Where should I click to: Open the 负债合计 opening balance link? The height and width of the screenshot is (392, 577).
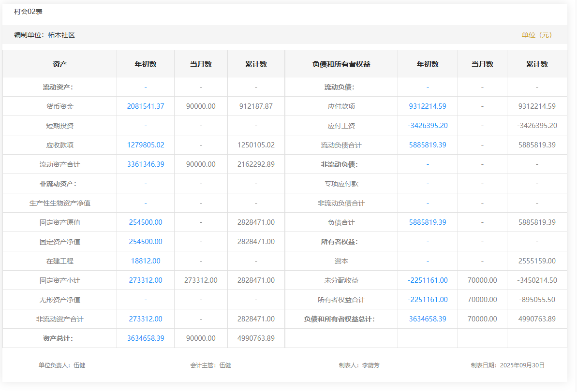[x=428, y=222]
